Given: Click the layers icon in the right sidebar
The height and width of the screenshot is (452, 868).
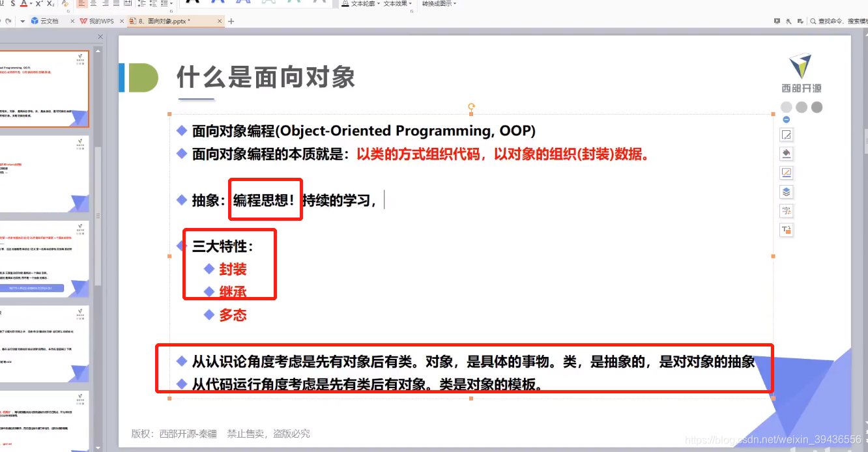Looking at the screenshot, I should point(787,191).
